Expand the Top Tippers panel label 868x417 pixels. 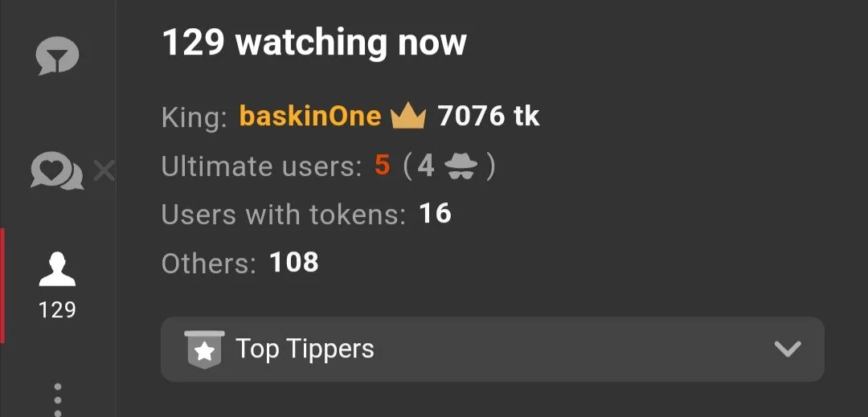point(305,349)
